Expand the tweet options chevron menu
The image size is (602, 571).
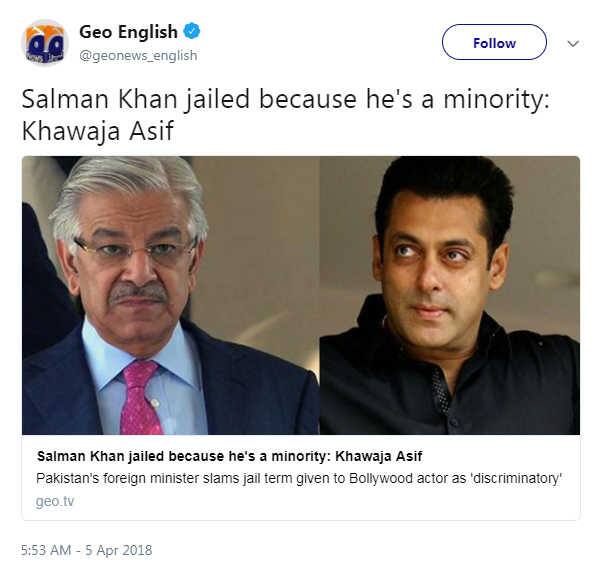point(573,43)
